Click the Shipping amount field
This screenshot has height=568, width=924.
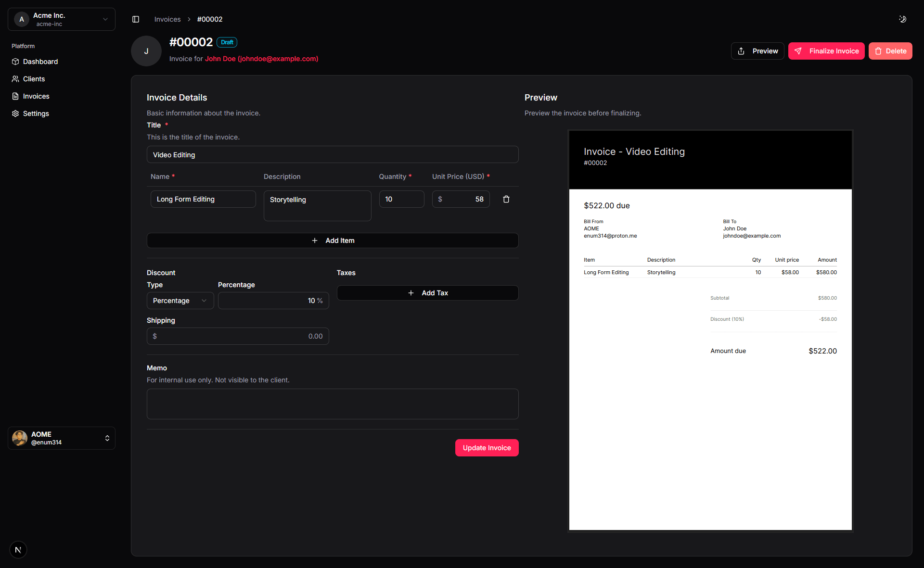[238, 336]
